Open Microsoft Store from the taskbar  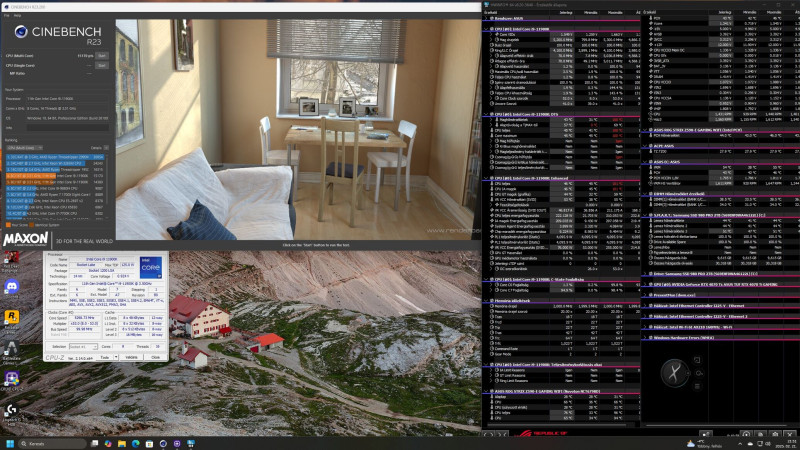(149, 444)
